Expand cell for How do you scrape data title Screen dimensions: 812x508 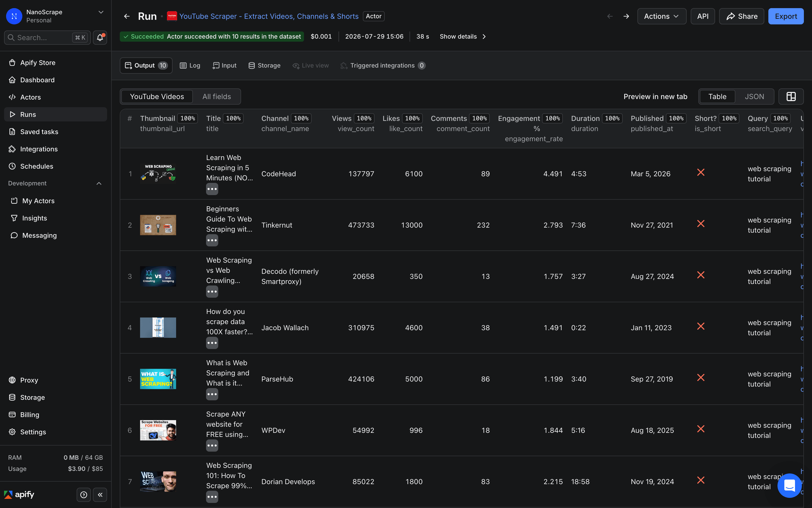coord(212,343)
